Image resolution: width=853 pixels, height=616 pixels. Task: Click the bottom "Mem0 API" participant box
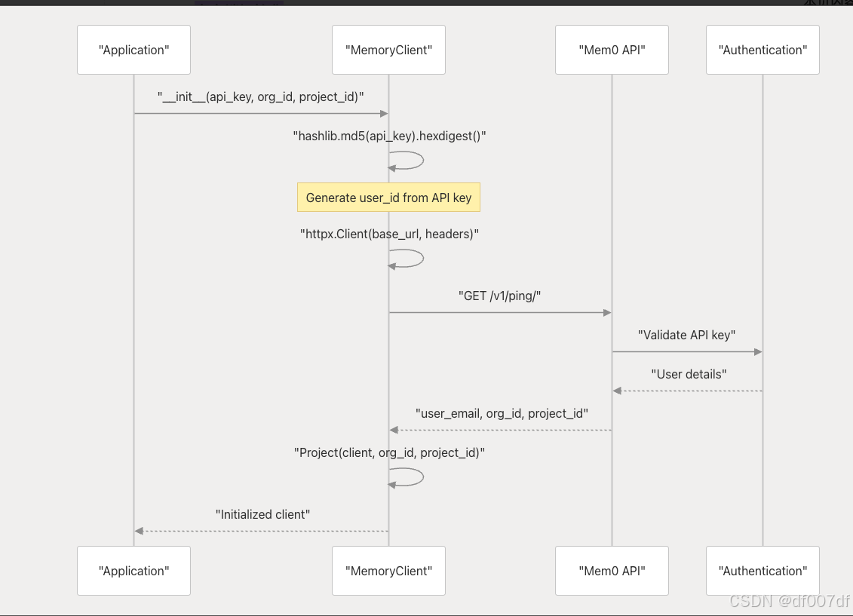612,571
